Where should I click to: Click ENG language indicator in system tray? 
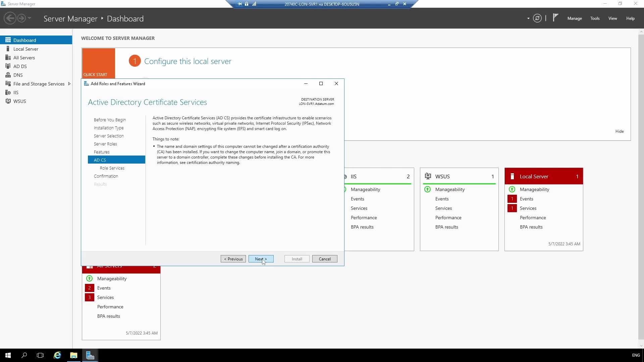point(636,355)
